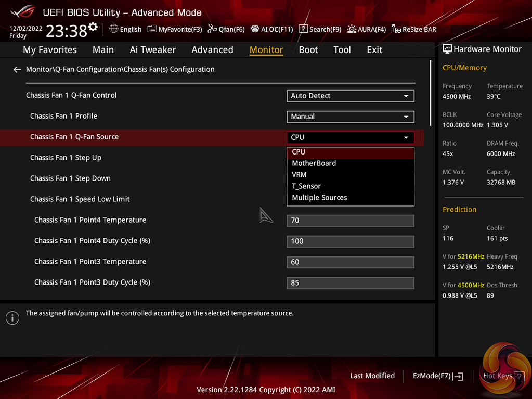The height and width of the screenshot is (399, 532).
Task: Click the English language globe icon
Action: [x=114, y=29]
